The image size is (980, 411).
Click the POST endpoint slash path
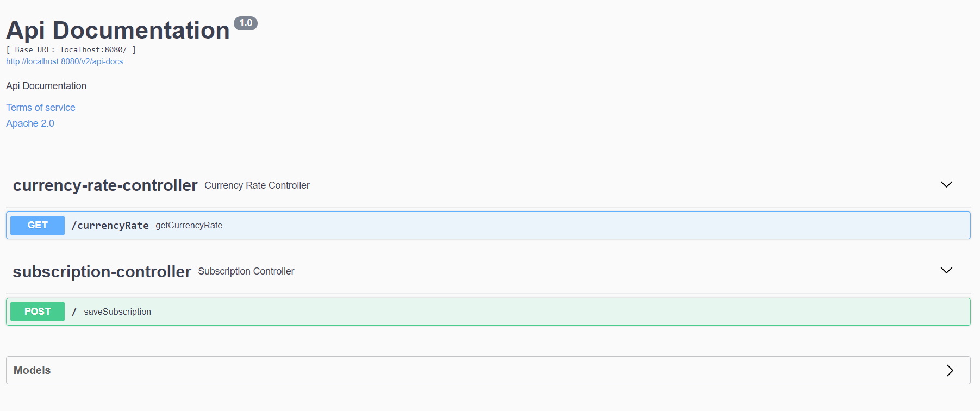pyautogui.click(x=74, y=312)
